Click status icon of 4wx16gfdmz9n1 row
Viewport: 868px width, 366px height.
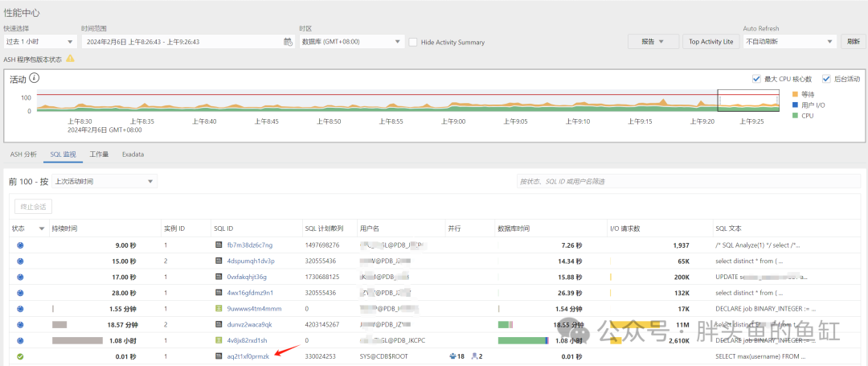pos(20,292)
